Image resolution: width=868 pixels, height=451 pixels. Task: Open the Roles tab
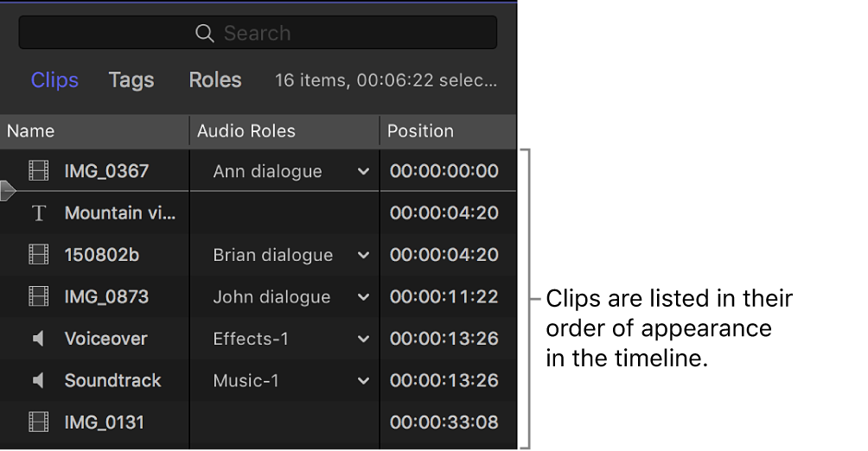pos(215,80)
